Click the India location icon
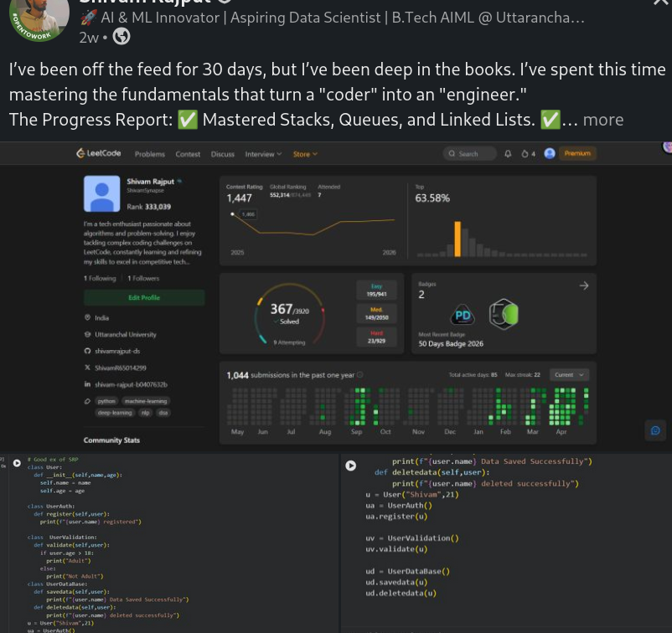Viewport: 672px width, 633px height. (x=87, y=318)
